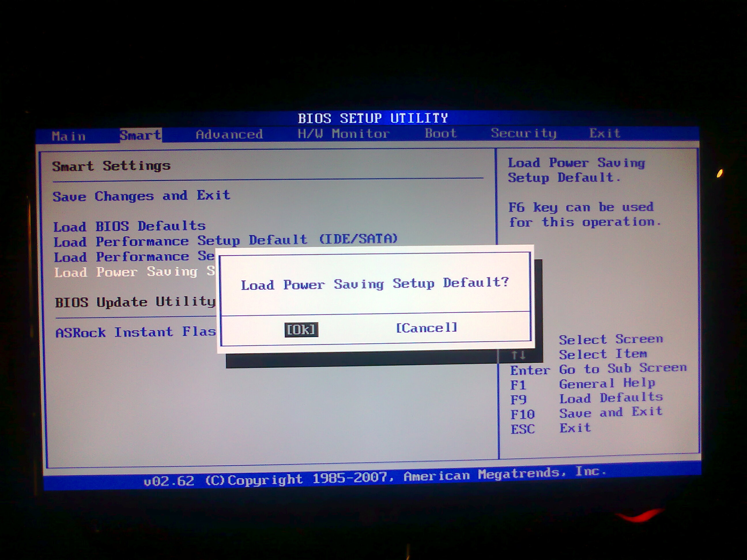
Task: Select Save Changes and Exit
Action: tap(142, 196)
